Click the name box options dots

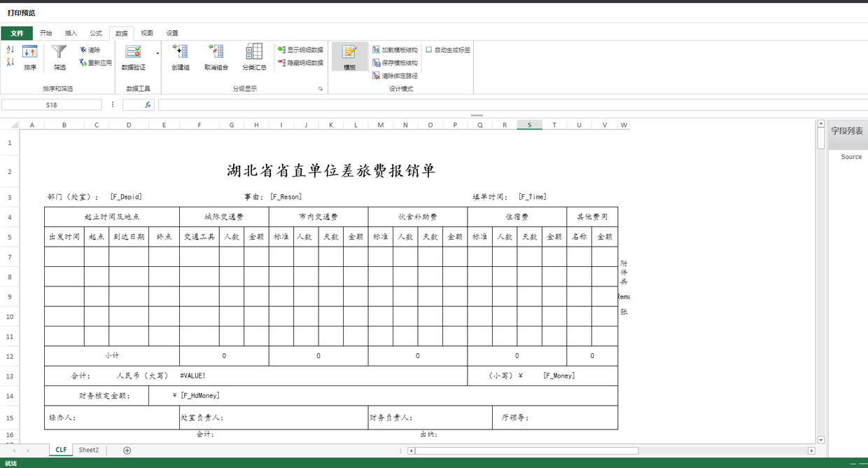(112, 105)
